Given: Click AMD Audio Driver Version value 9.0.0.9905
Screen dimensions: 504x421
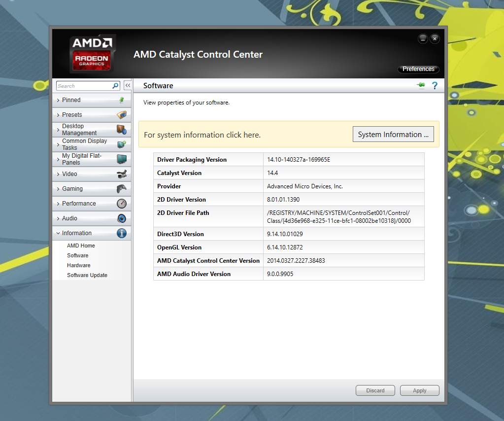Looking at the screenshot, I should point(280,274).
